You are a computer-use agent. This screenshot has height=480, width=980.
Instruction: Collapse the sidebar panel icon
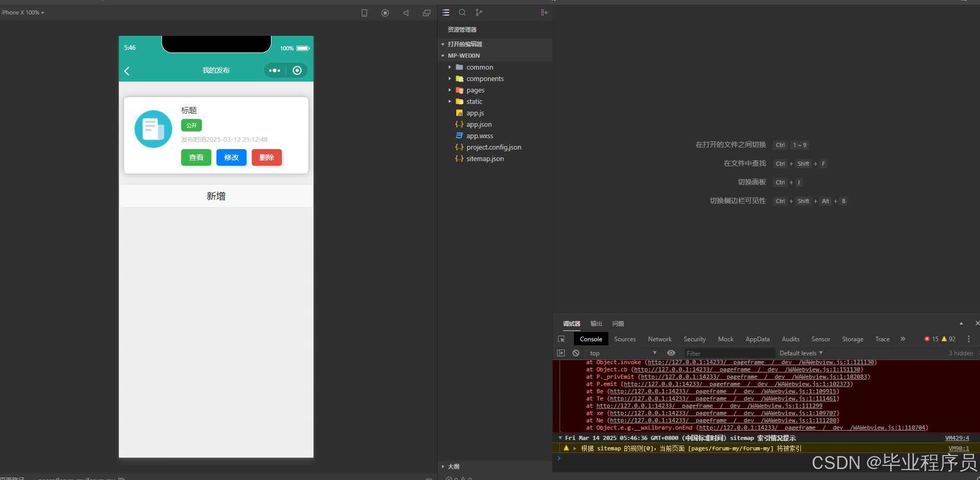[544, 12]
